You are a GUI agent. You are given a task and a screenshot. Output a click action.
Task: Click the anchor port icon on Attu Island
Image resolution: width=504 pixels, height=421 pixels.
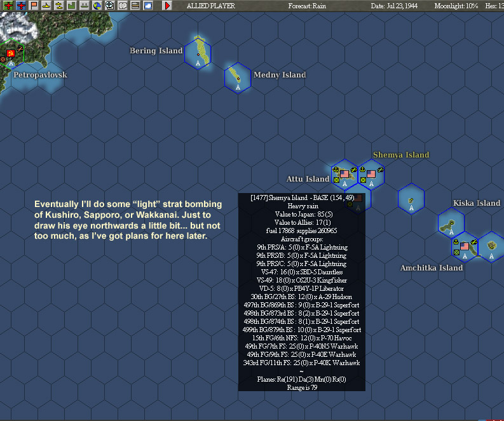tap(336, 170)
